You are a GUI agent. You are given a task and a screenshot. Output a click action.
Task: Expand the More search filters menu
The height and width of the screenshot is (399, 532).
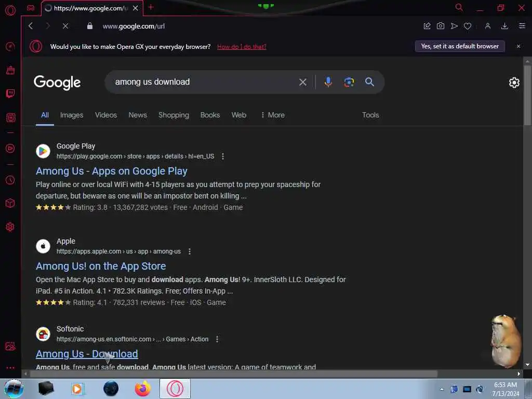click(273, 115)
